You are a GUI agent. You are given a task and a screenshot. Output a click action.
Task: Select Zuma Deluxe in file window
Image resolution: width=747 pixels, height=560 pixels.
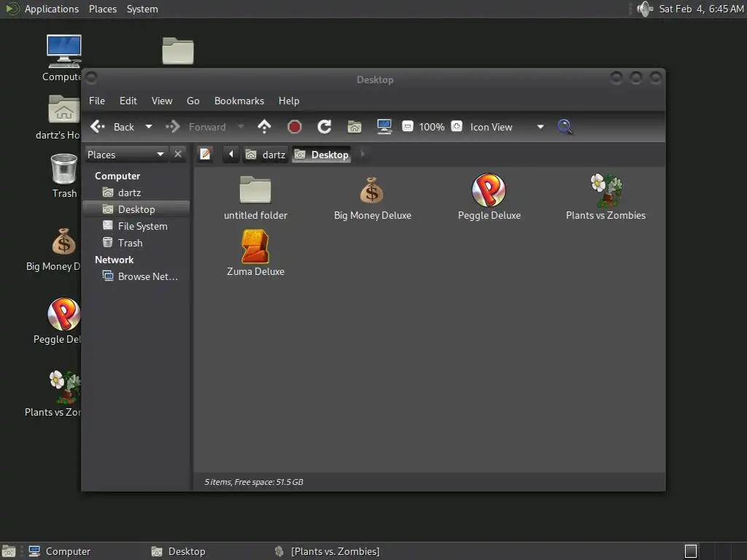[x=255, y=253]
